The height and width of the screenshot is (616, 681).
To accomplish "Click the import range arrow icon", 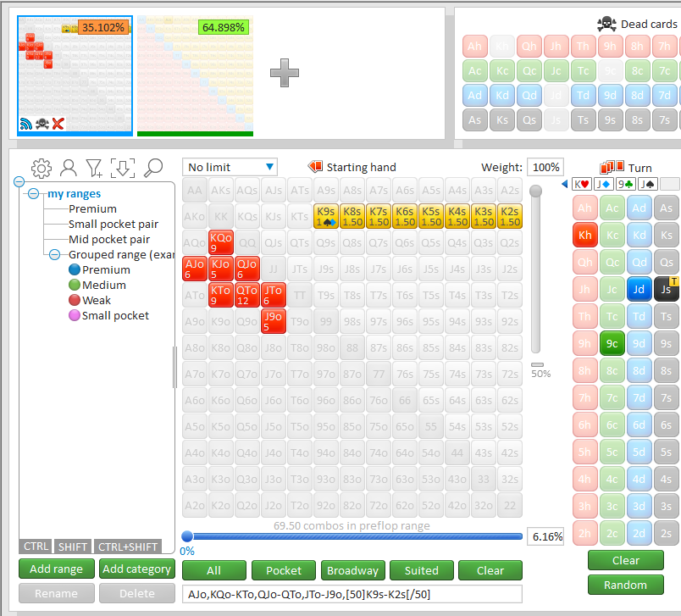I will pos(123,168).
